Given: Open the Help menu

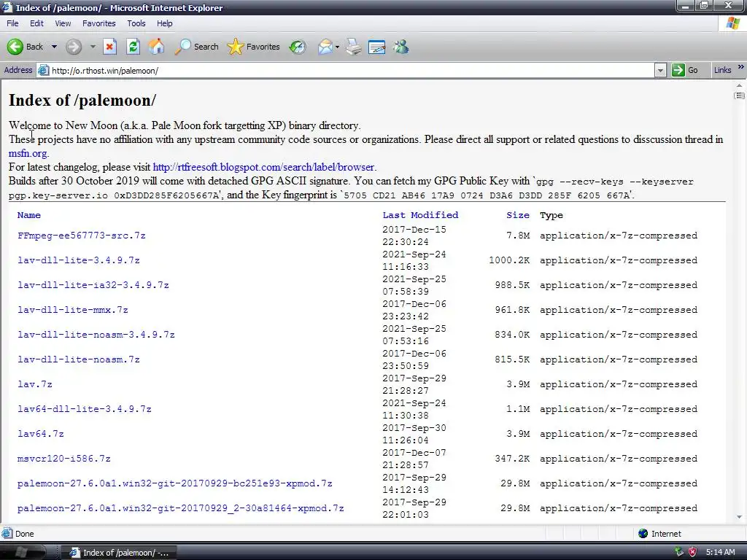Looking at the screenshot, I should pyautogui.click(x=165, y=23).
